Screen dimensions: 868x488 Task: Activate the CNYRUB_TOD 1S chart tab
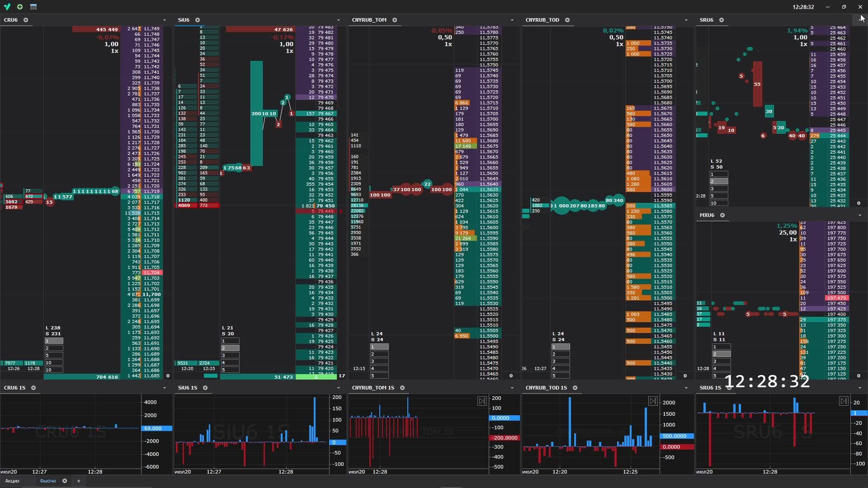pos(546,388)
